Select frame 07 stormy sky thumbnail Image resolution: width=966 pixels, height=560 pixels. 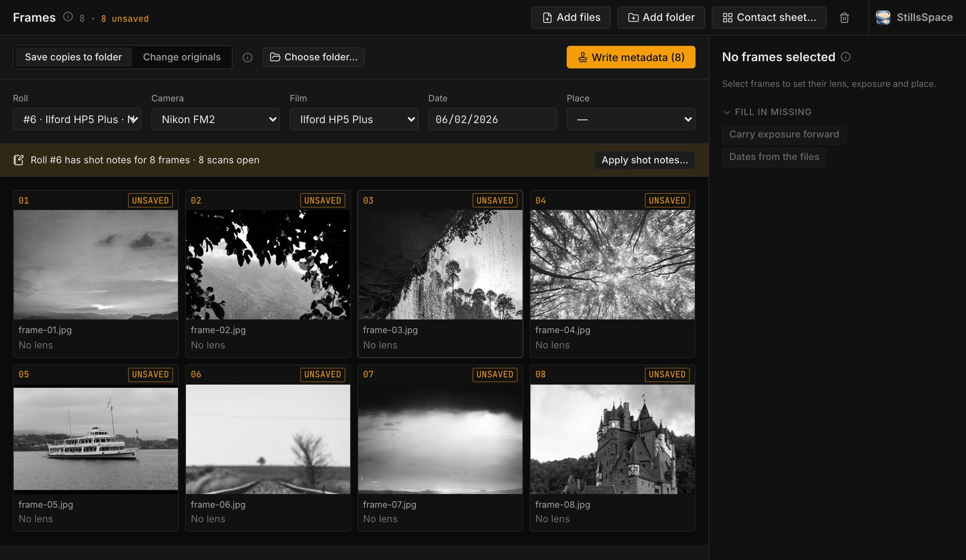click(x=440, y=439)
